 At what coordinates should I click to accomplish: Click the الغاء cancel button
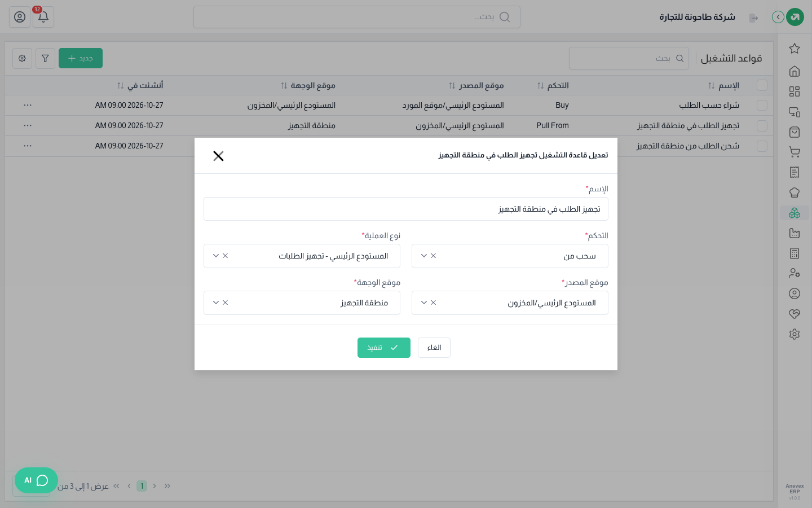click(434, 348)
